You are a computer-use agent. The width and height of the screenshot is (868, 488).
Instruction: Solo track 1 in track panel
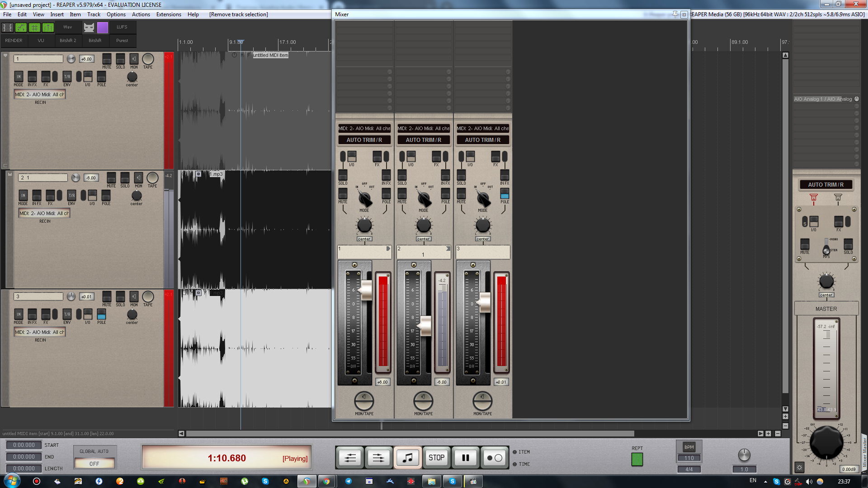(120, 59)
